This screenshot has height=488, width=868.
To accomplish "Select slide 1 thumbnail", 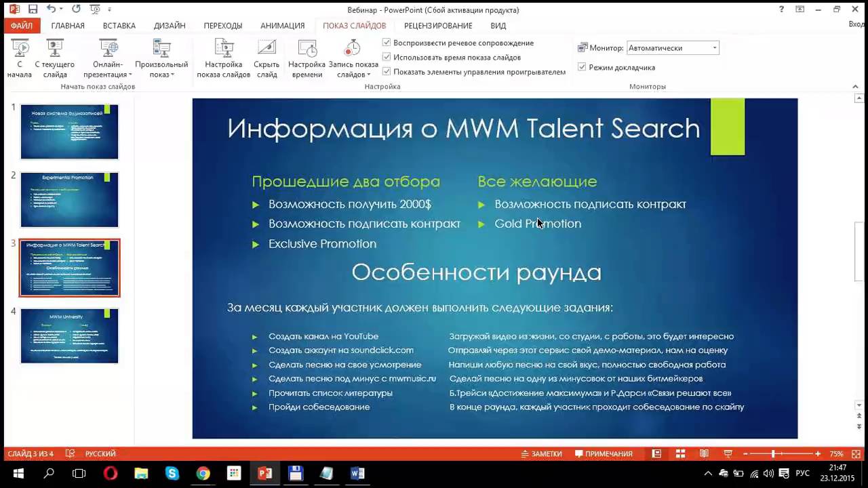I will 69,131.
